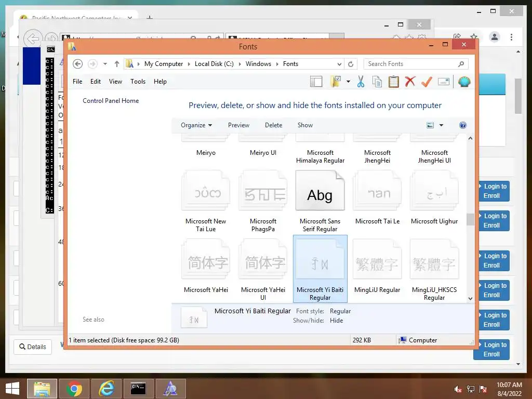
Task: Open the blue Help question icon
Action: click(463, 125)
